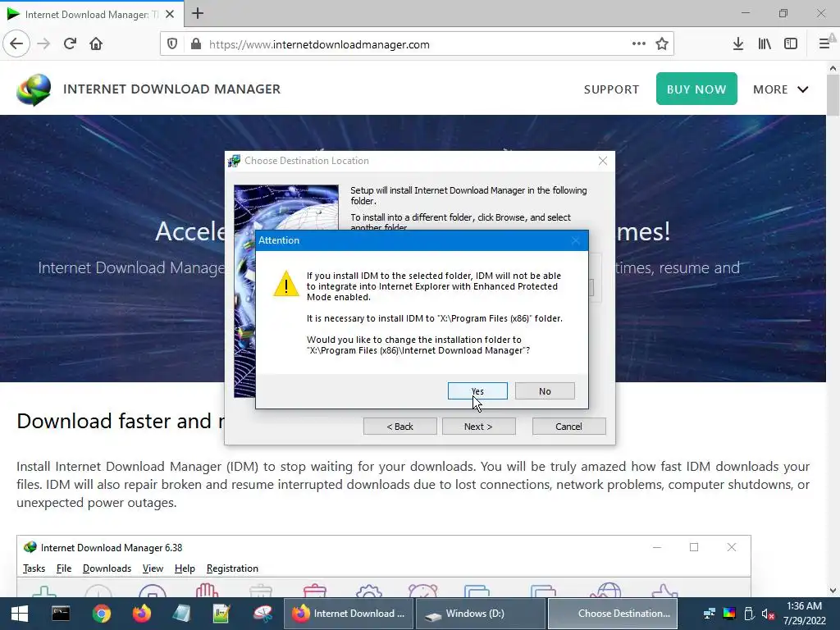Click Yes in the Attention dialog
Screen dimensions: 840x630
(x=477, y=391)
